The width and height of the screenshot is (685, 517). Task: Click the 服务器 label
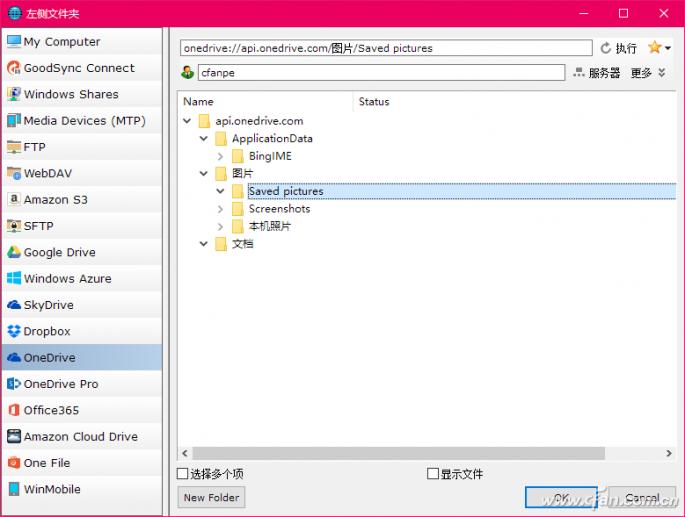[x=604, y=73]
